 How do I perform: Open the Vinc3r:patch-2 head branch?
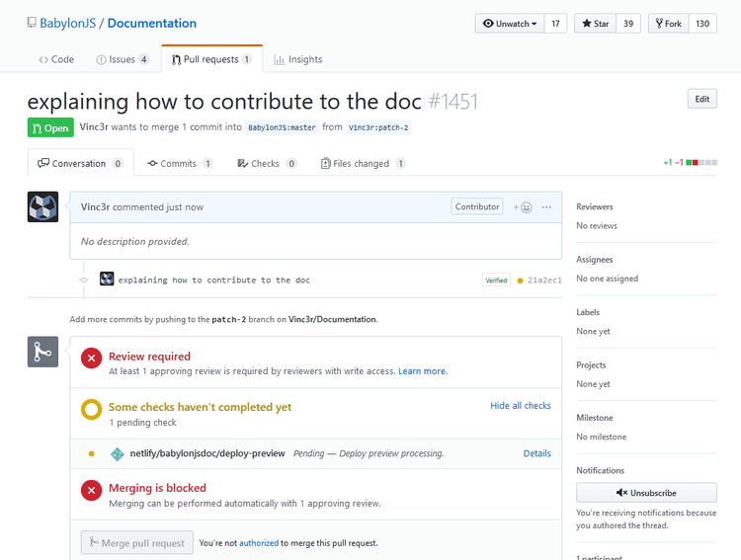point(378,127)
